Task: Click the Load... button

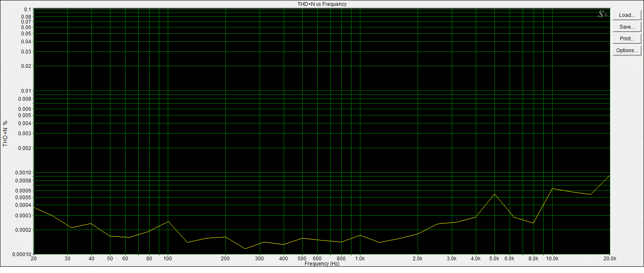Action: pos(626,15)
